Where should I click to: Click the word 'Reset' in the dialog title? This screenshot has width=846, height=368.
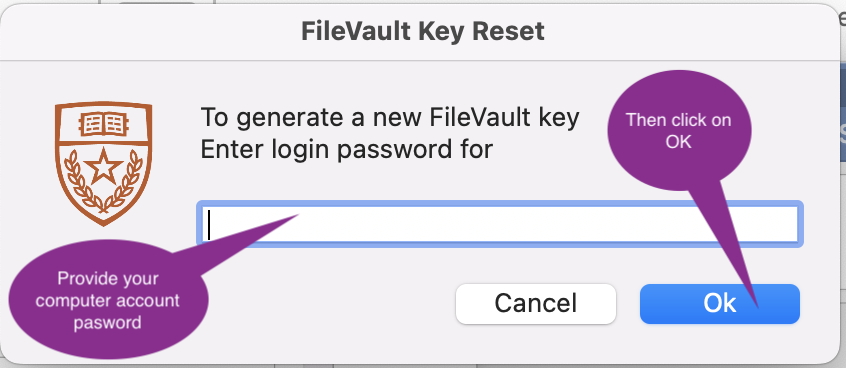tap(508, 31)
